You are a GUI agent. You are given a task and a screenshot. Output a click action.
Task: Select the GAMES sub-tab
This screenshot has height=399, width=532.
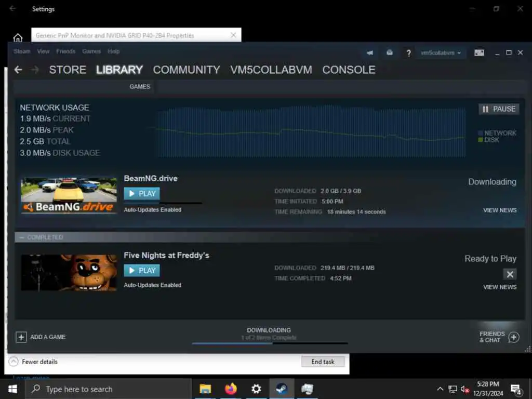[x=139, y=87]
